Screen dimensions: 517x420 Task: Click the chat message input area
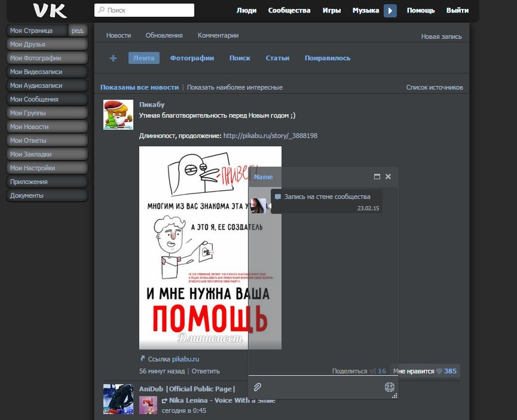pos(323,387)
